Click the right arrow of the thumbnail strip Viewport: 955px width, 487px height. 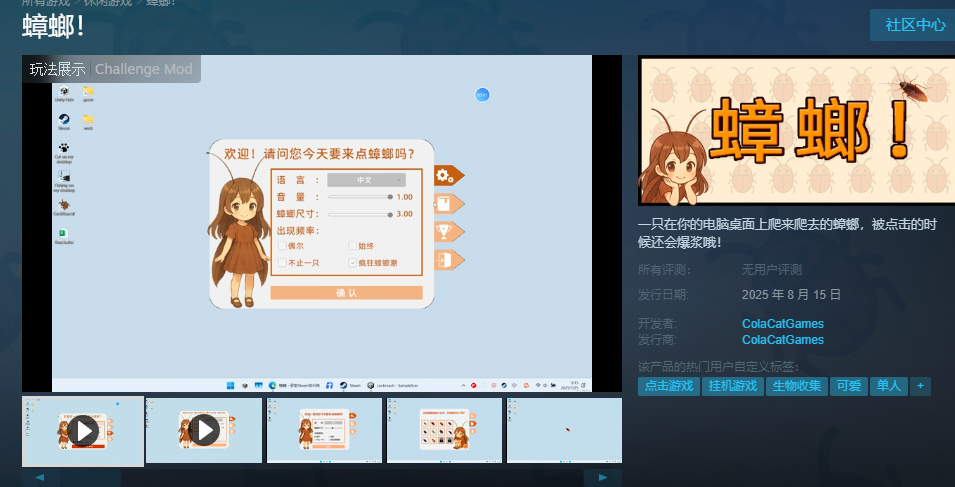(x=603, y=478)
